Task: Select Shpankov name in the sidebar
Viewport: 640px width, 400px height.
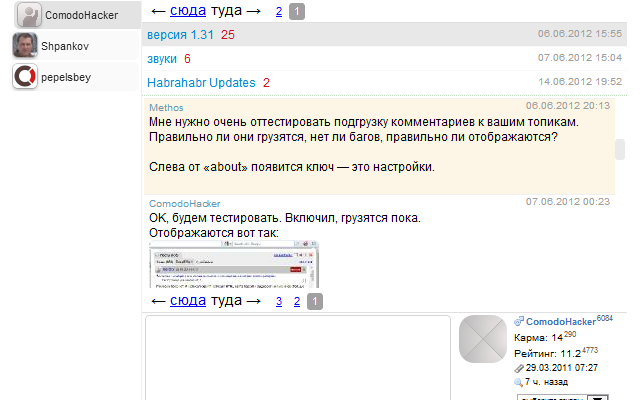Action: (65, 46)
